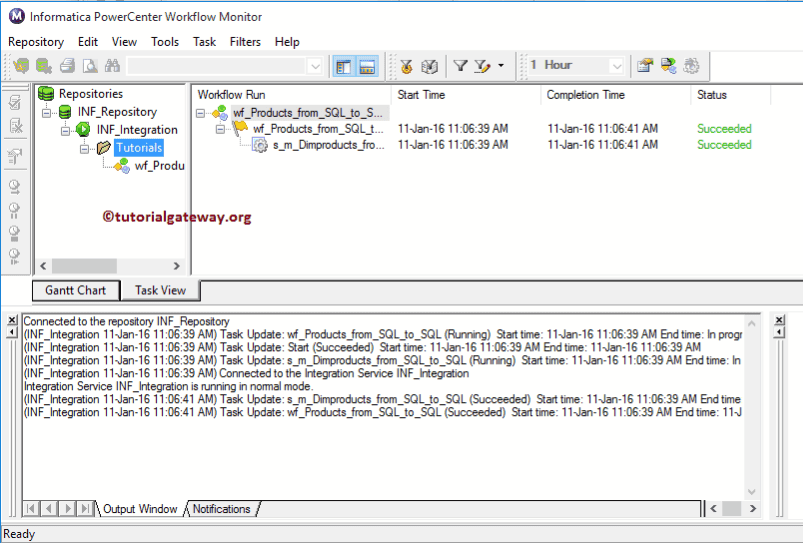This screenshot has width=803, height=543.
Task: Collapse top wf_Products_from_SQL_to_S workflow run row
Action: tap(200, 113)
